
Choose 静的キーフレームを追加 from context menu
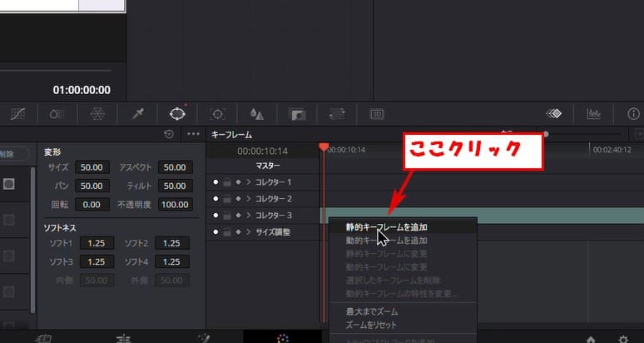[x=387, y=226]
